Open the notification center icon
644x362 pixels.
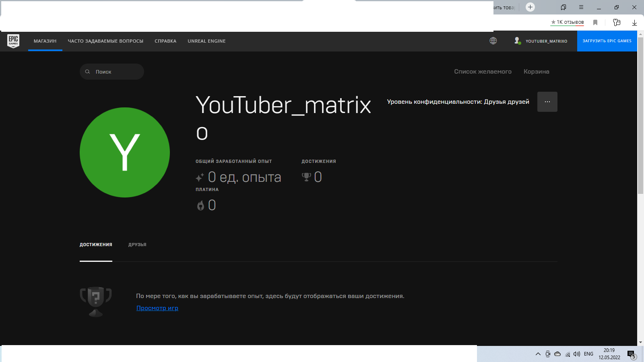[632, 354]
